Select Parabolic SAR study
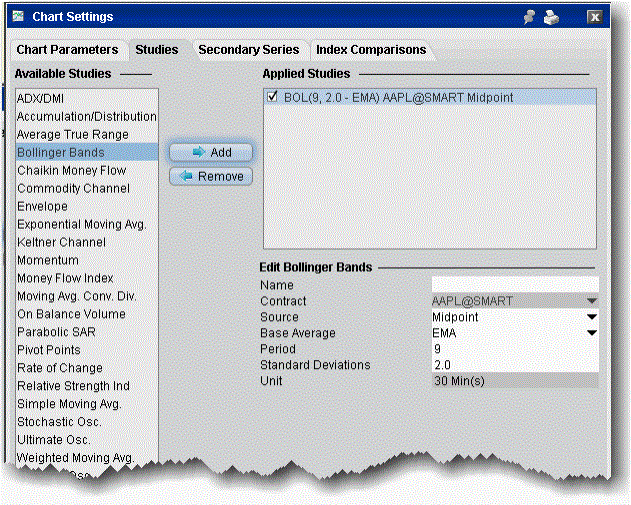The height and width of the screenshot is (505, 631). 56,332
